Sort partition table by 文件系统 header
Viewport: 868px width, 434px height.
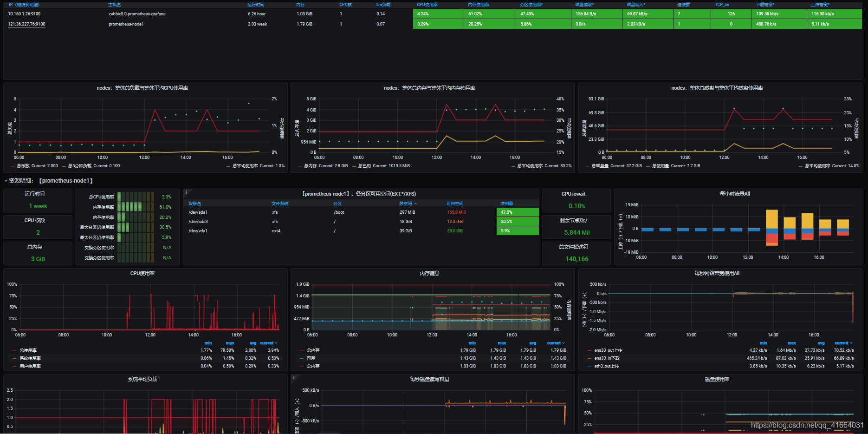click(280, 204)
